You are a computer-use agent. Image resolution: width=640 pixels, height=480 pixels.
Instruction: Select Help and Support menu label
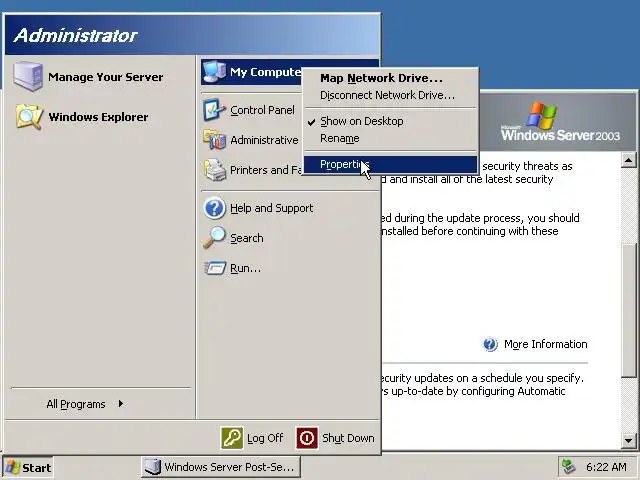[x=271, y=208]
